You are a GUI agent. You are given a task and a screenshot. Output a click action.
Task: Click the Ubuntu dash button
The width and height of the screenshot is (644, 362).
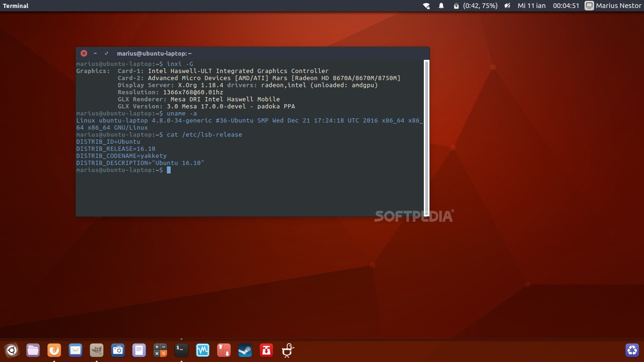pos(11,350)
